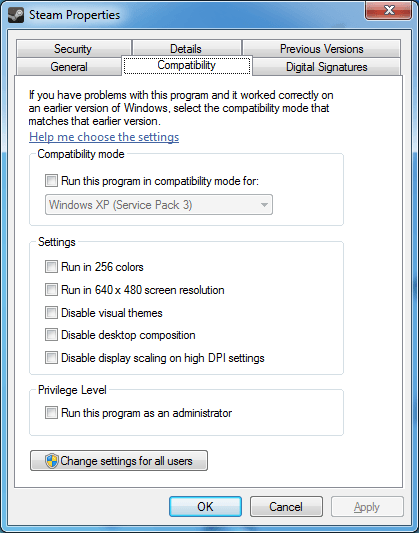Click the Cancel button
This screenshot has width=419, height=533.
pyautogui.click(x=286, y=506)
